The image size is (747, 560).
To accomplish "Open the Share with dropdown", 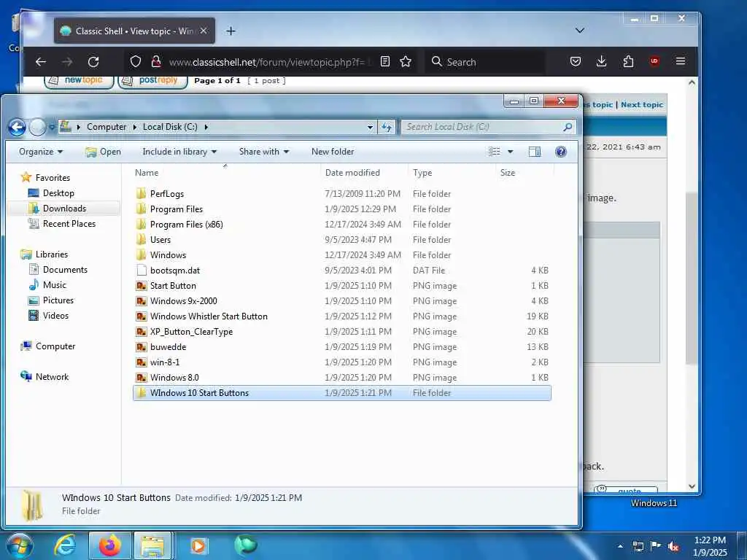I will (x=264, y=152).
